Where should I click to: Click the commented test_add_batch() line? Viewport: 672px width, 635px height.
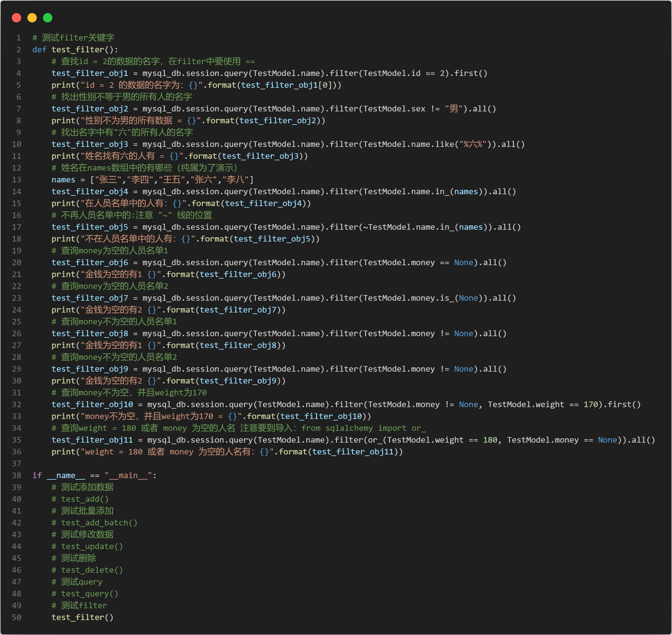tap(94, 523)
